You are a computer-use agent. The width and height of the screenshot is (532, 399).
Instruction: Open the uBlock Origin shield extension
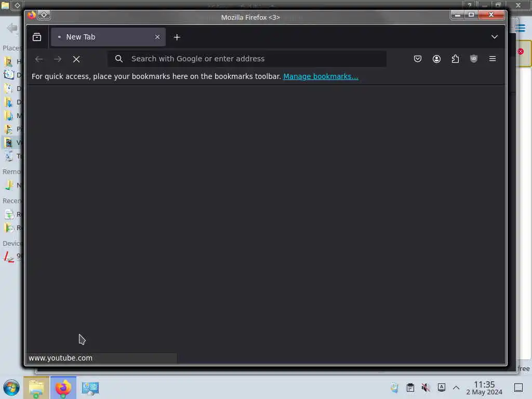tap(474, 59)
